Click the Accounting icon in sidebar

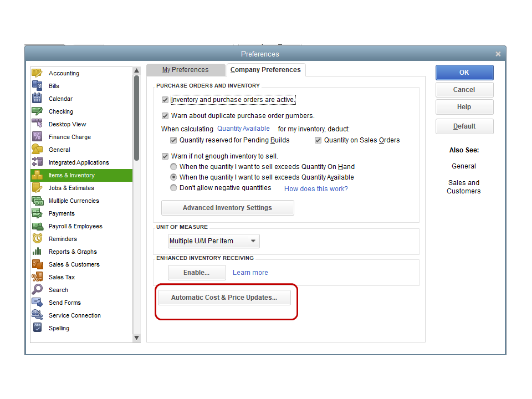click(37, 73)
